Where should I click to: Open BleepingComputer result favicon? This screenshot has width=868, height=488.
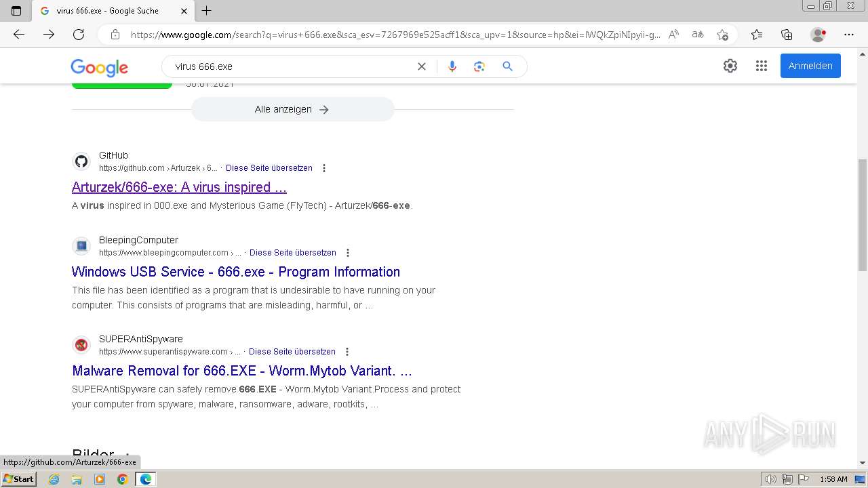[x=81, y=246]
